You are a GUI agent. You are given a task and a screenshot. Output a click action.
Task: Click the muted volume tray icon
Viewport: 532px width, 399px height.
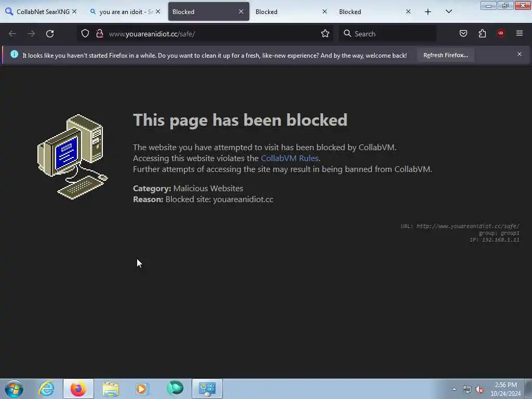(480, 390)
